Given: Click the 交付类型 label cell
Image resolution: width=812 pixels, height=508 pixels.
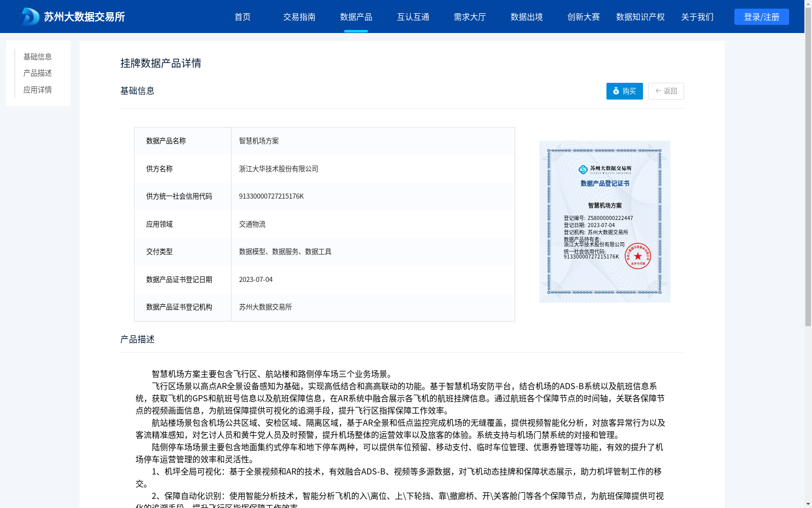Looking at the screenshot, I should (183, 252).
